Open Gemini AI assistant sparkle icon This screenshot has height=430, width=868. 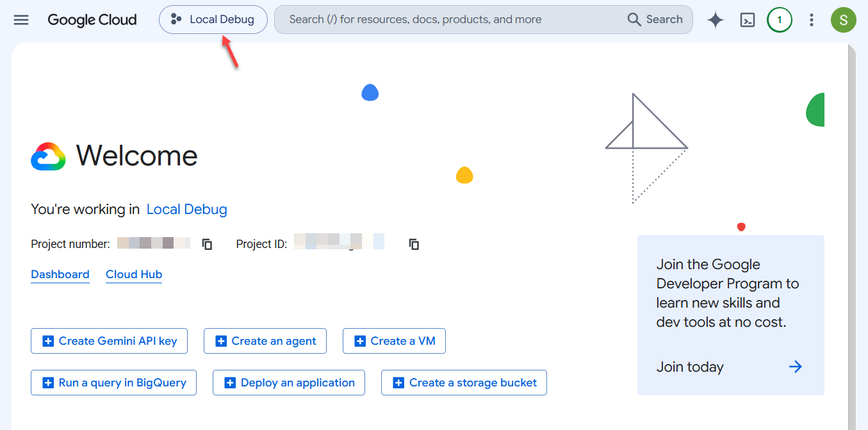[716, 20]
